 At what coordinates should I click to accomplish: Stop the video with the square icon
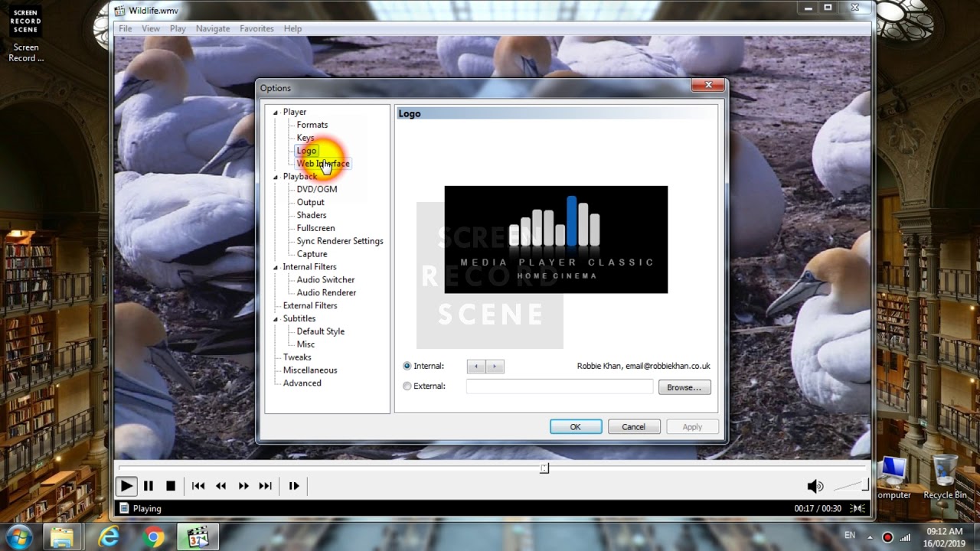[171, 486]
